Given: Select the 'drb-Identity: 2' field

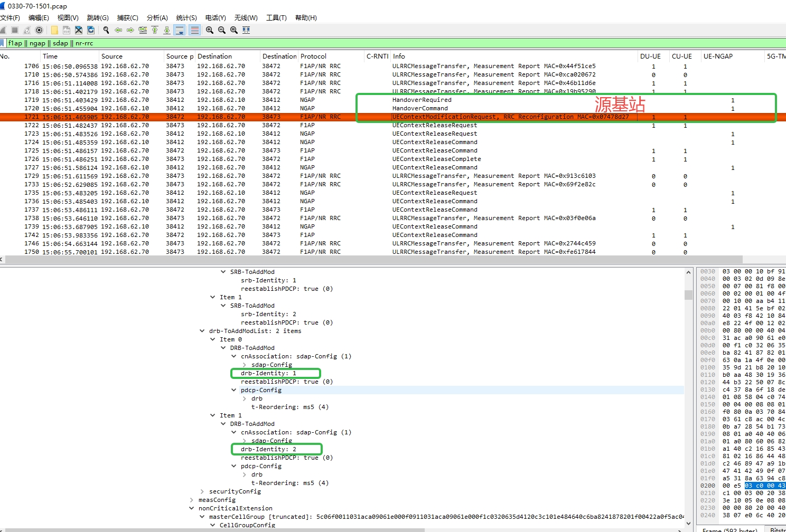Looking at the screenshot, I should [268, 449].
